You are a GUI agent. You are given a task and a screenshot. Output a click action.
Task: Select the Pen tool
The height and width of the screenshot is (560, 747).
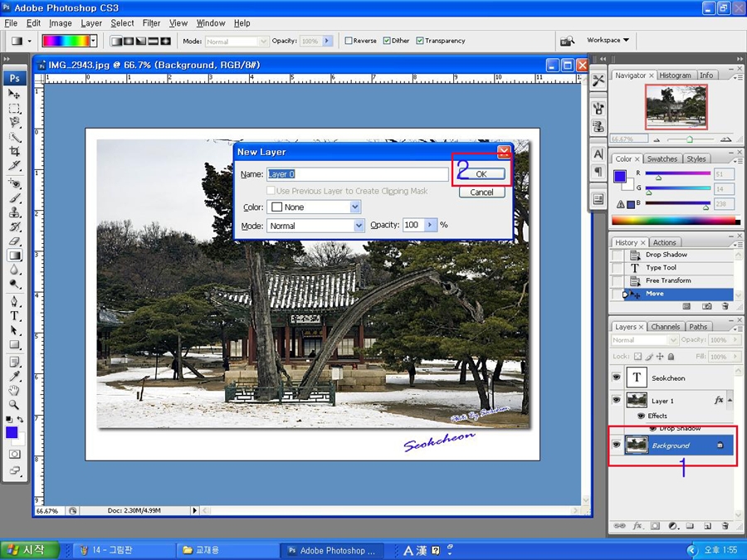[x=14, y=301]
